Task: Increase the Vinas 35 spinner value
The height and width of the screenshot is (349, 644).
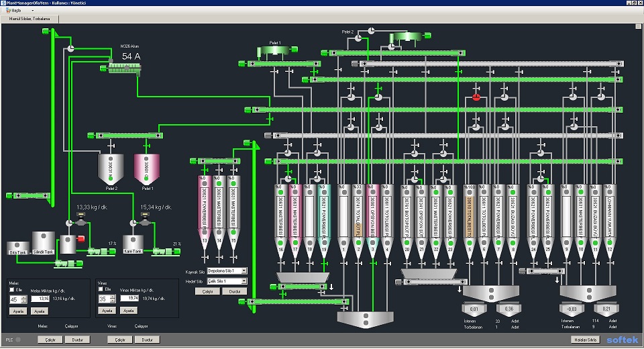Action: click(113, 297)
